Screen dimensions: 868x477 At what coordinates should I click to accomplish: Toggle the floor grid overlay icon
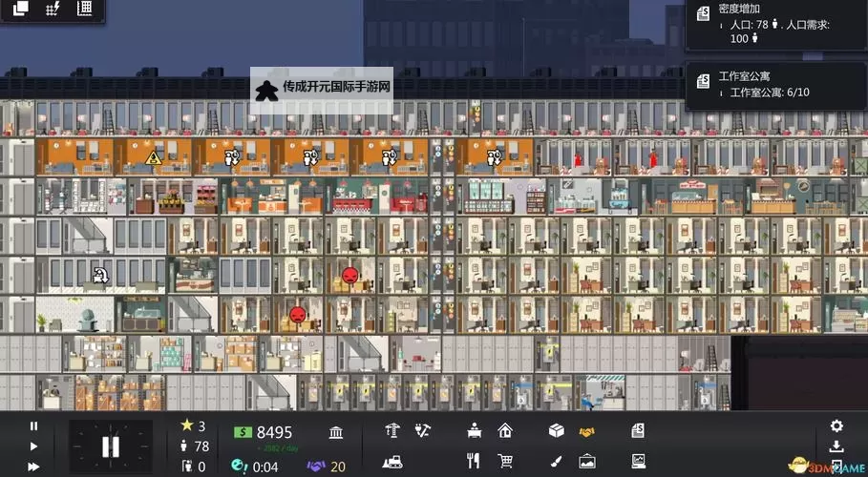pos(85,9)
